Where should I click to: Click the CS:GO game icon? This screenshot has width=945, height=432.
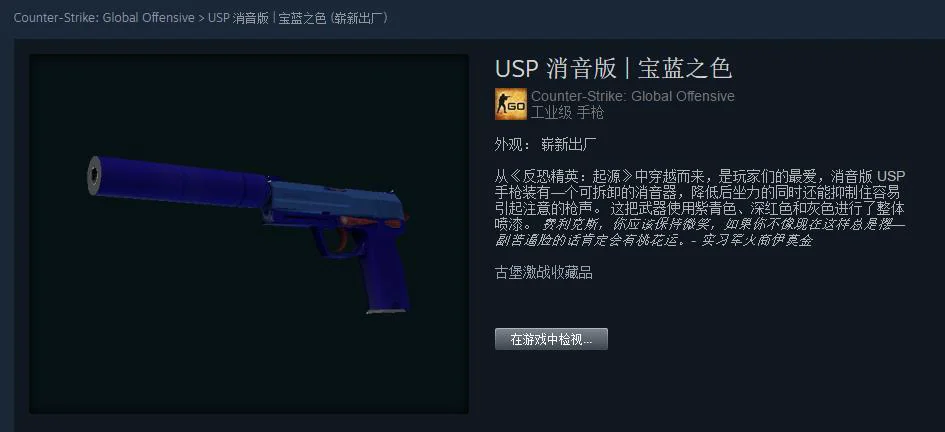click(x=510, y=104)
